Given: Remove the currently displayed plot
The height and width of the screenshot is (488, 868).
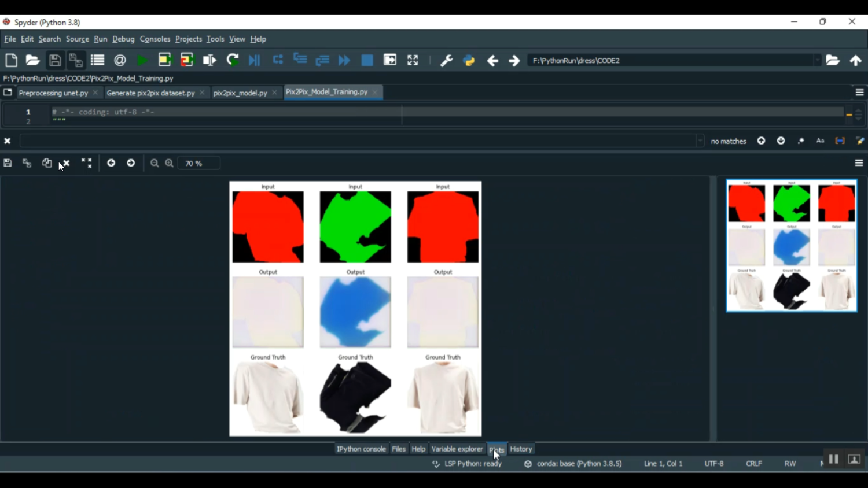Looking at the screenshot, I should tap(66, 162).
